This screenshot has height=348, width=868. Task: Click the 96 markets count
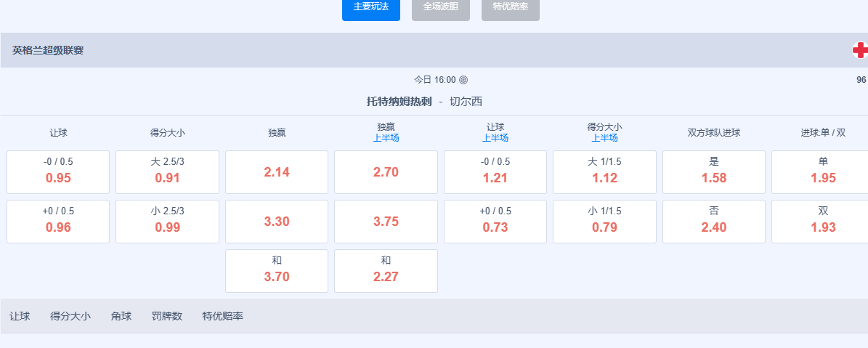point(861,80)
